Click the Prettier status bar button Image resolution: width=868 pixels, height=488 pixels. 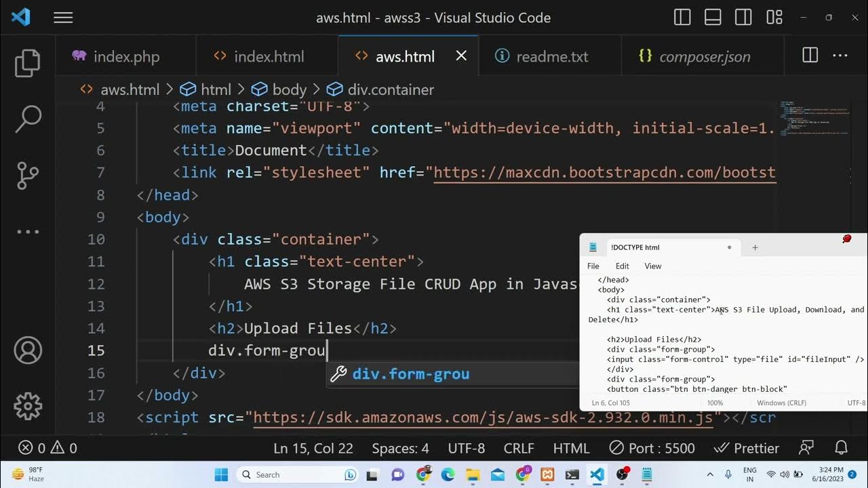coord(747,448)
